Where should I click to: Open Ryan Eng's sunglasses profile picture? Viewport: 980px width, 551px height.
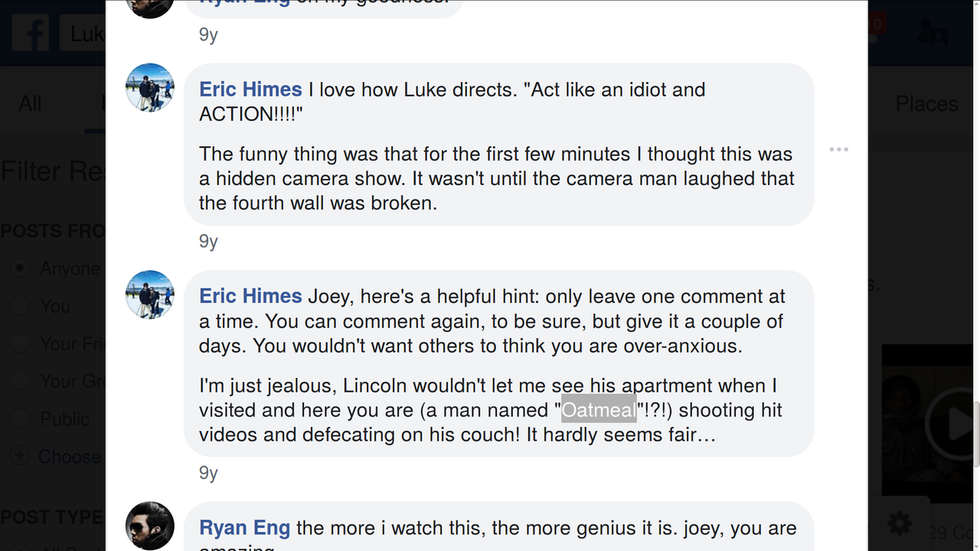point(150,526)
